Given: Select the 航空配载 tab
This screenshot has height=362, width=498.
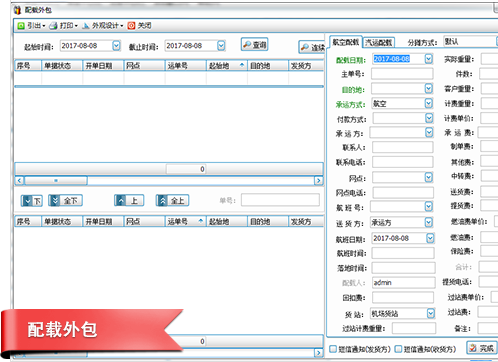Looking at the screenshot, I should 346,42.
